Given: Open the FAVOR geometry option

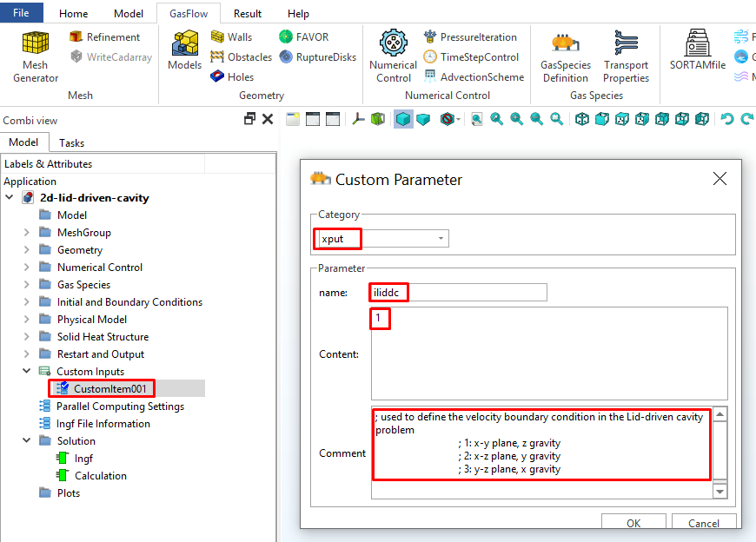Looking at the screenshot, I should [303, 36].
